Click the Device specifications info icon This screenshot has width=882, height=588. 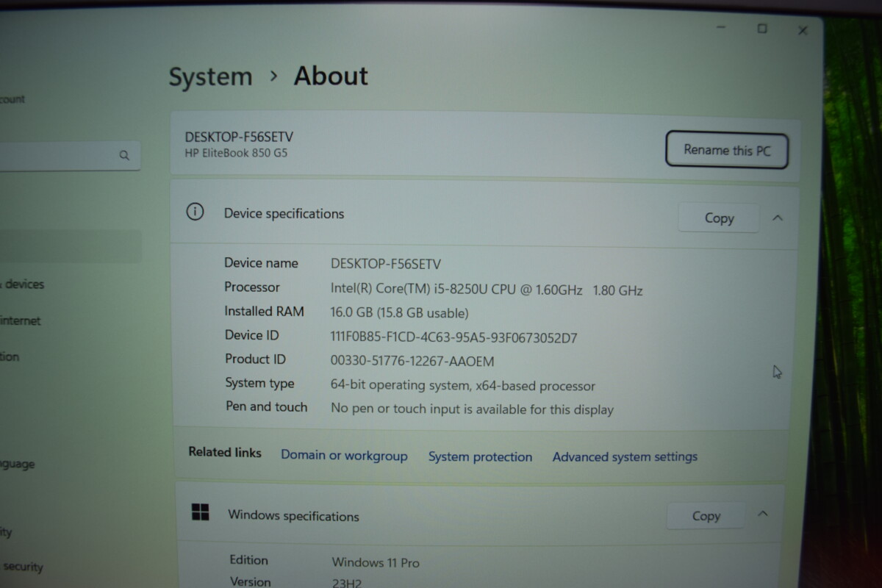[195, 212]
